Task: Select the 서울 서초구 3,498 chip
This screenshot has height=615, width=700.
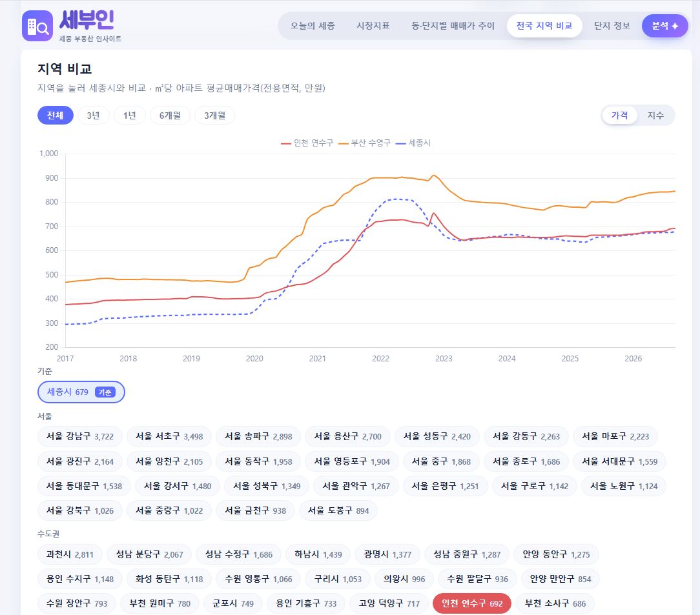Action: coord(169,437)
